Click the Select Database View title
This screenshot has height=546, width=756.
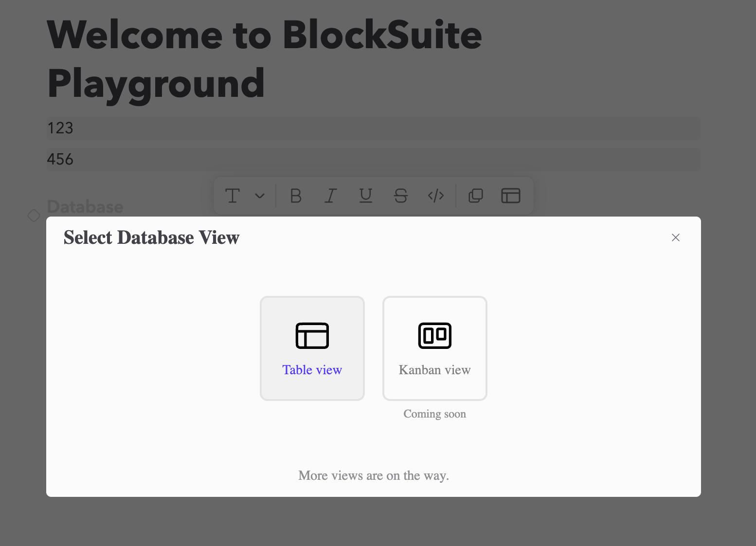[151, 237]
